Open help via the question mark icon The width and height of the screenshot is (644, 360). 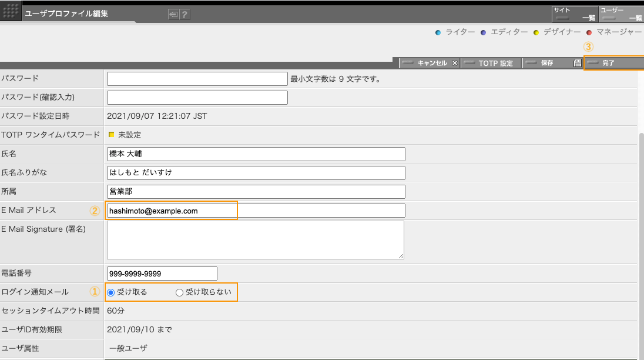[184, 14]
